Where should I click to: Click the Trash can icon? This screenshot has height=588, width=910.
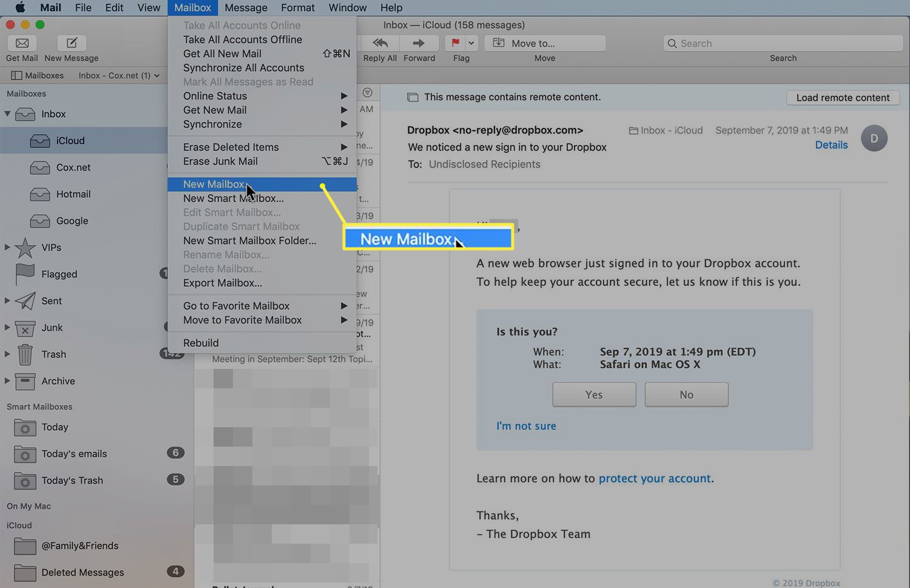click(x=25, y=354)
